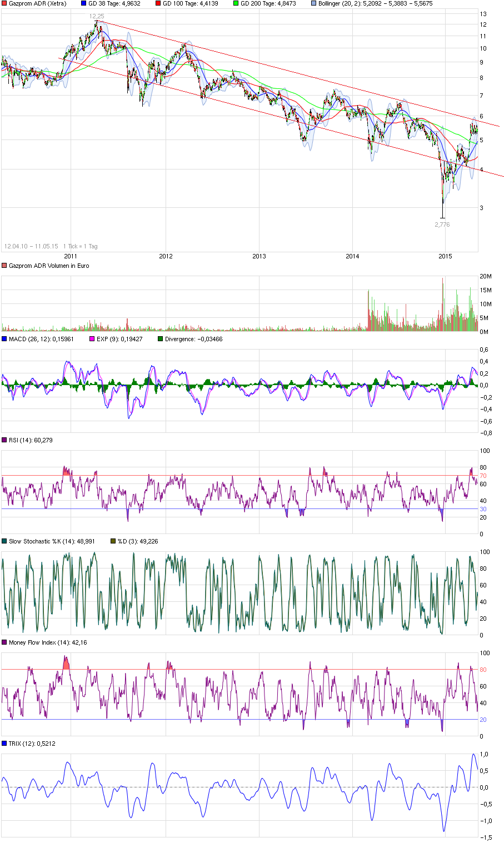This screenshot has height=843, width=504.
Task: Click the 2011 year label on the time axis
Action: point(71,256)
